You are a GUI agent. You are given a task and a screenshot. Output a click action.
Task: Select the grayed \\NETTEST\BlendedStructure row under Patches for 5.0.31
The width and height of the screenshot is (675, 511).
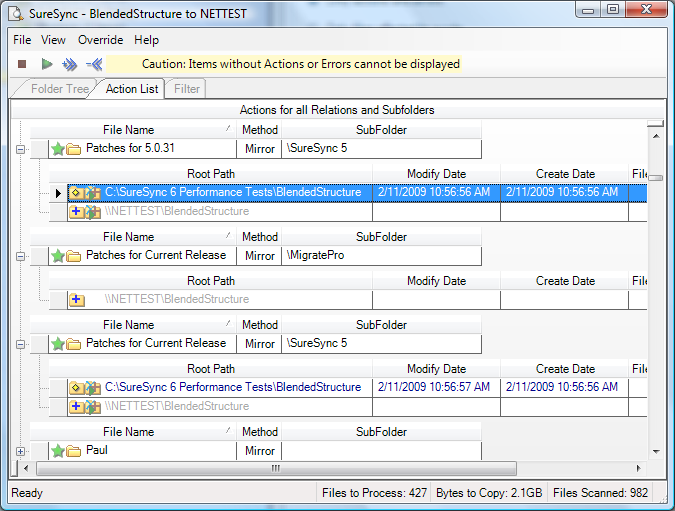click(x=176, y=212)
